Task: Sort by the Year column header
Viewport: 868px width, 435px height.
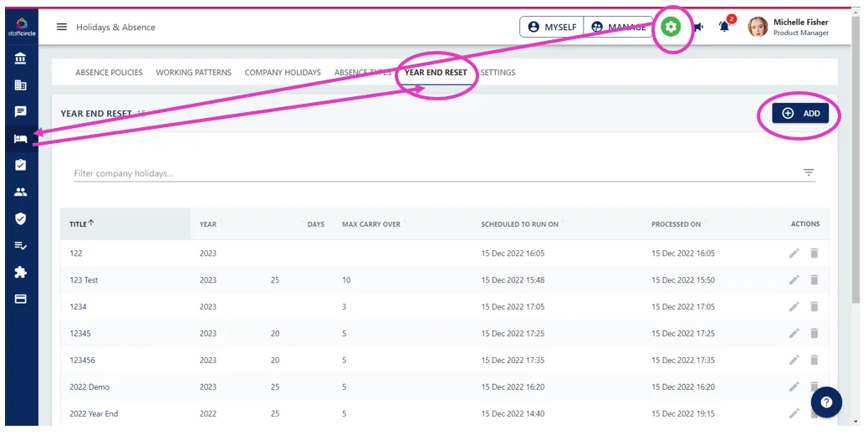Action: coord(208,224)
